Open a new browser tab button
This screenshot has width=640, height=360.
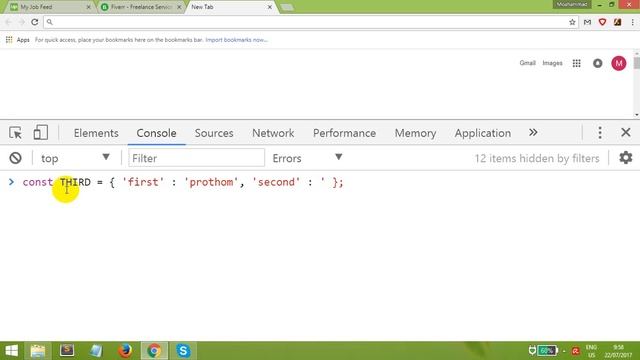coord(287,7)
